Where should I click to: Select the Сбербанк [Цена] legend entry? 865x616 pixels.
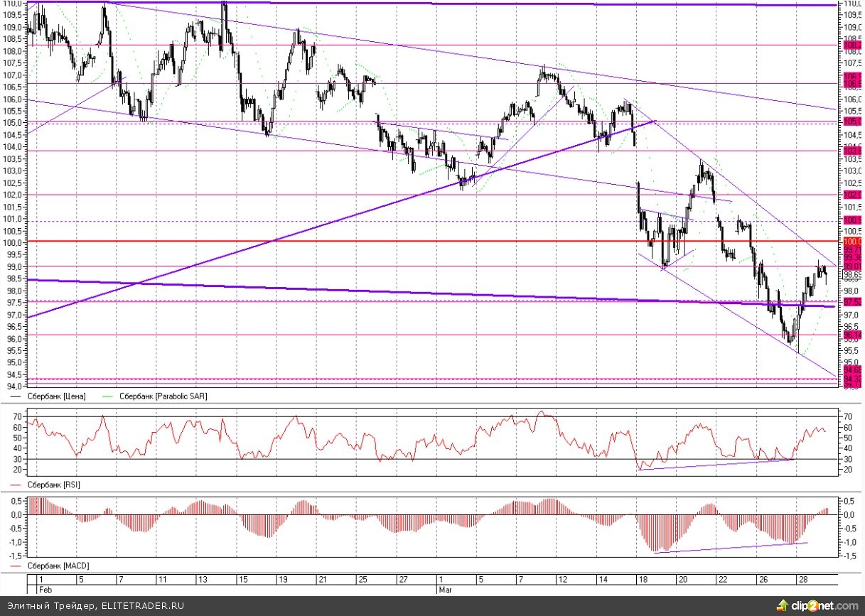click(56, 396)
